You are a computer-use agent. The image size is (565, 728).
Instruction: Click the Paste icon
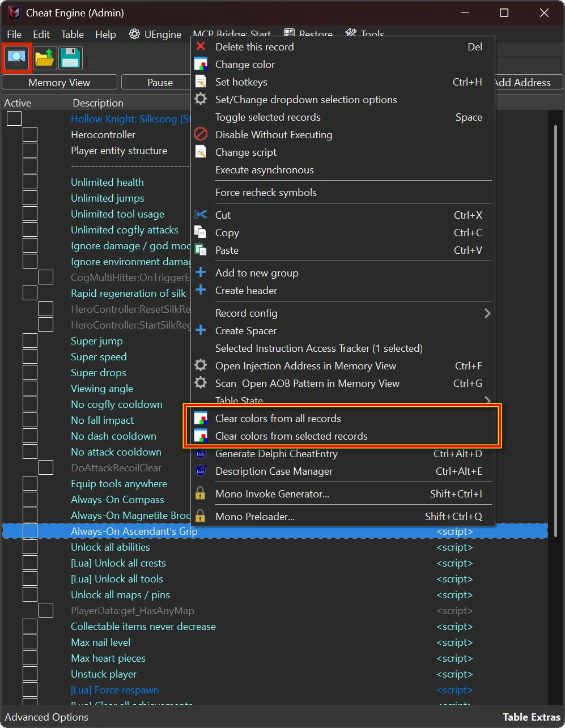tap(201, 250)
